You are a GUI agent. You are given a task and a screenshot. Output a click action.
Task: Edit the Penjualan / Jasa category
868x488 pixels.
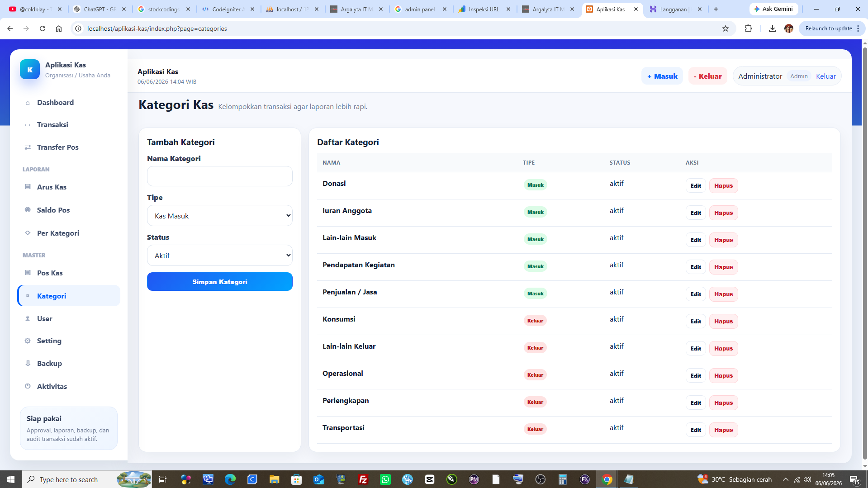(696, 294)
